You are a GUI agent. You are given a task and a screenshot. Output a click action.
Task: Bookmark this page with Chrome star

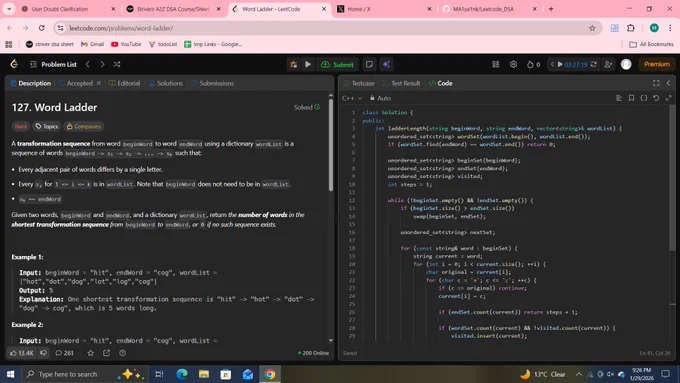[592, 28]
